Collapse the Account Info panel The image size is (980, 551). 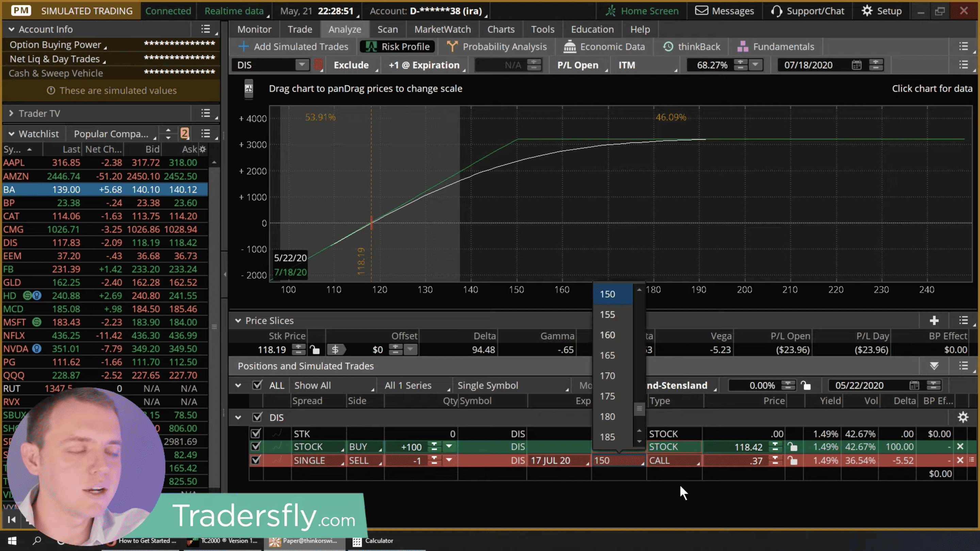click(x=12, y=29)
